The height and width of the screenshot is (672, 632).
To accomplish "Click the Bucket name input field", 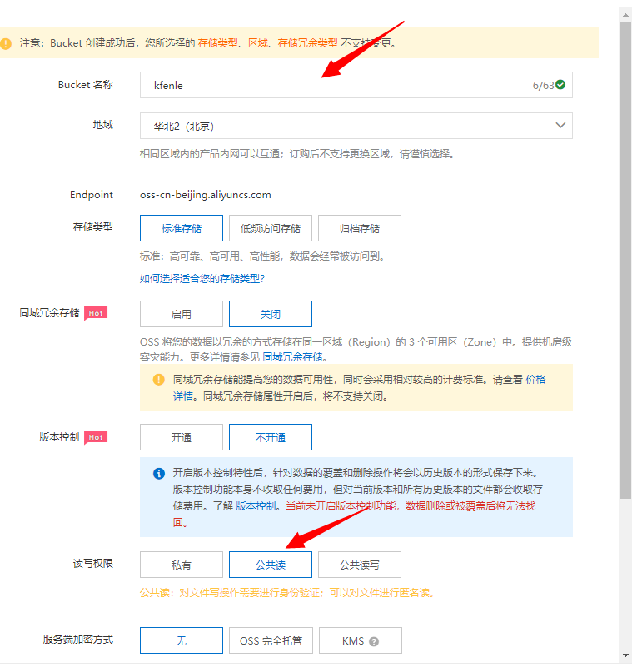I will [x=333, y=85].
